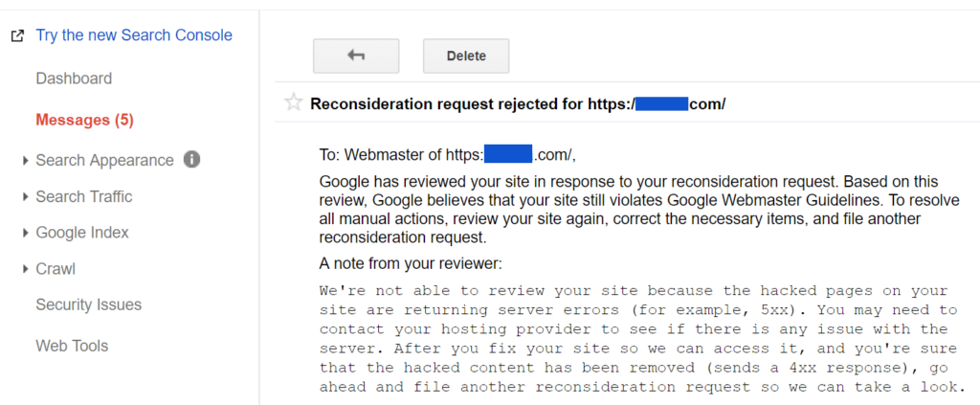The image size is (980, 405).
Task: Open the Messages (5) section
Action: pyautogui.click(x=84, y=120)
